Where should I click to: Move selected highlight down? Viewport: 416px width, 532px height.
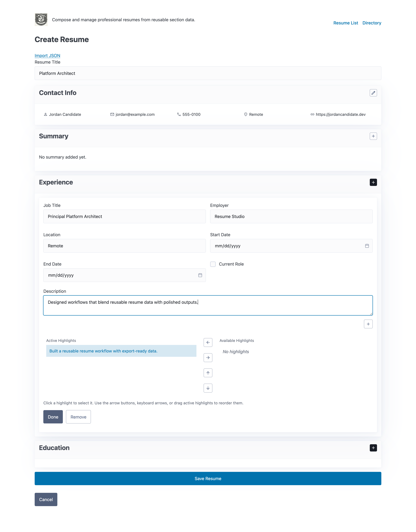pos(208,388)
